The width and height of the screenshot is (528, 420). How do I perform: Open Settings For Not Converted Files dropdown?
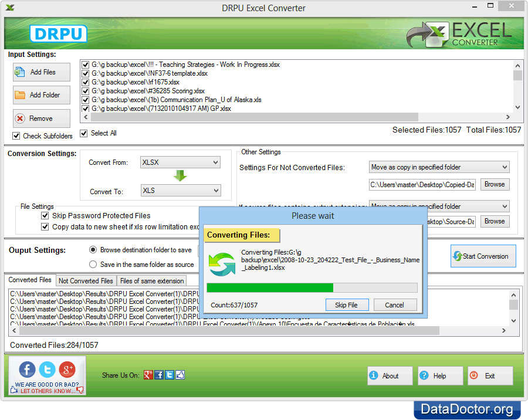pyautogui.click(x=439, y=167)
